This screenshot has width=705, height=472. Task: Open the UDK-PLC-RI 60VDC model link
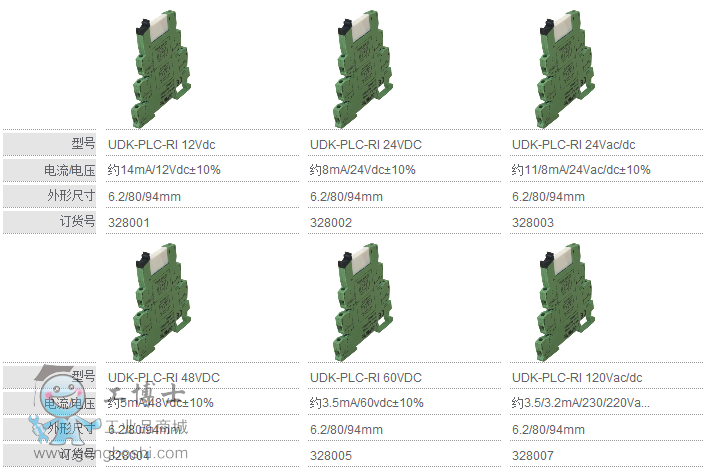[366, 377]
